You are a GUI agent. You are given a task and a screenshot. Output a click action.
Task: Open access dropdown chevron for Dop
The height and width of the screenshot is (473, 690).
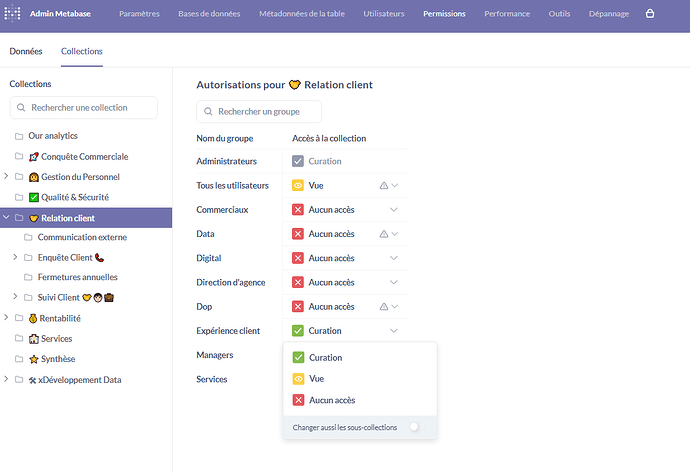click(x=395, y=307)
